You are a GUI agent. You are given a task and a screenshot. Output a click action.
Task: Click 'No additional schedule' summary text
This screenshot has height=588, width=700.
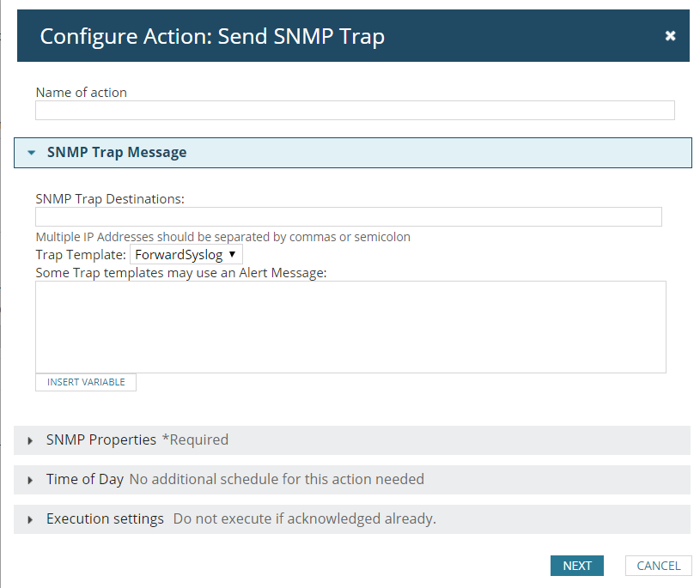coord(277,479)
